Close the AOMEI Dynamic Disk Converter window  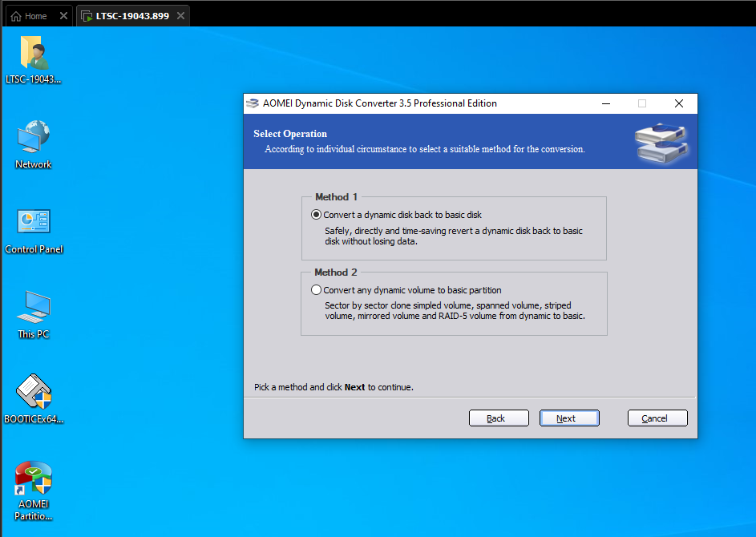679,103
